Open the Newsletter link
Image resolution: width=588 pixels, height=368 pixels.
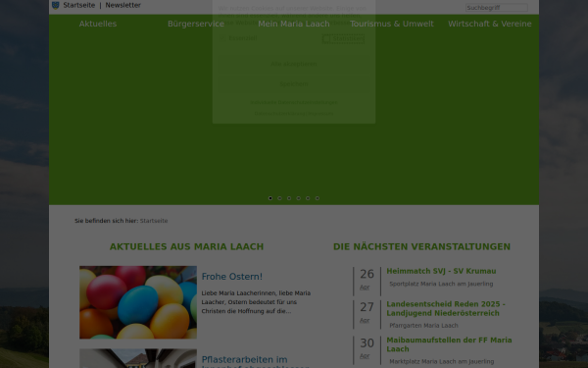tap(123, 5)
